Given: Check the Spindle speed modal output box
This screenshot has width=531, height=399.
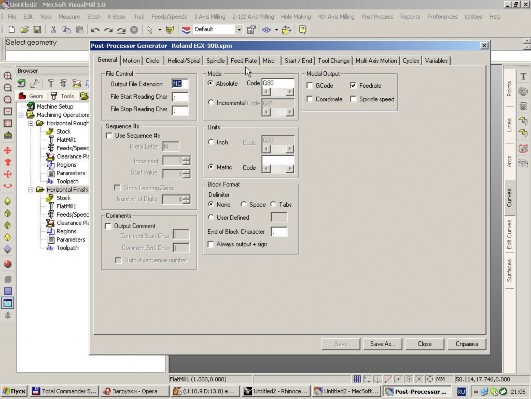Looking at the screenshot, I should [353, 99].
